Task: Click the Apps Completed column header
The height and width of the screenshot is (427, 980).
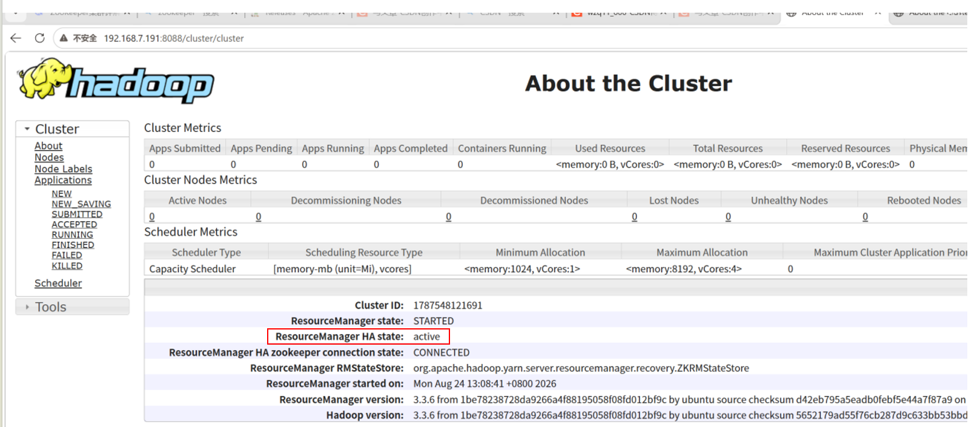Action: pos(411,148)
